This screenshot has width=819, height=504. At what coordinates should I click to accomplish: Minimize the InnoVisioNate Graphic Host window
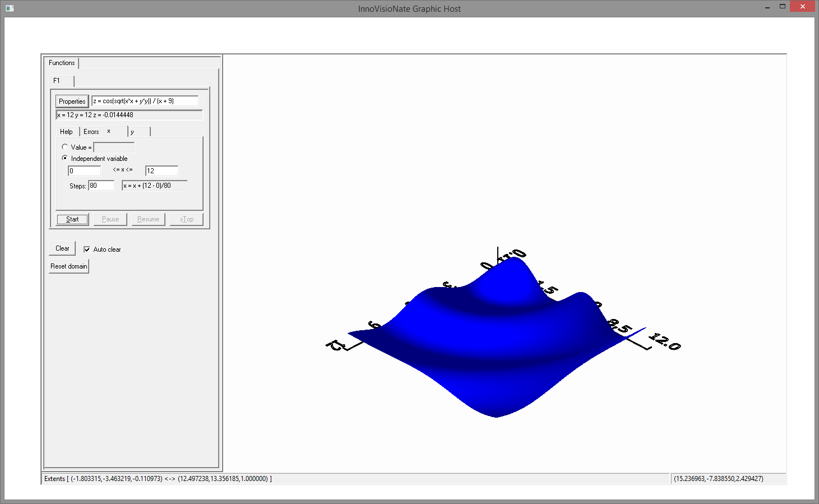click(x=767, y=7)
